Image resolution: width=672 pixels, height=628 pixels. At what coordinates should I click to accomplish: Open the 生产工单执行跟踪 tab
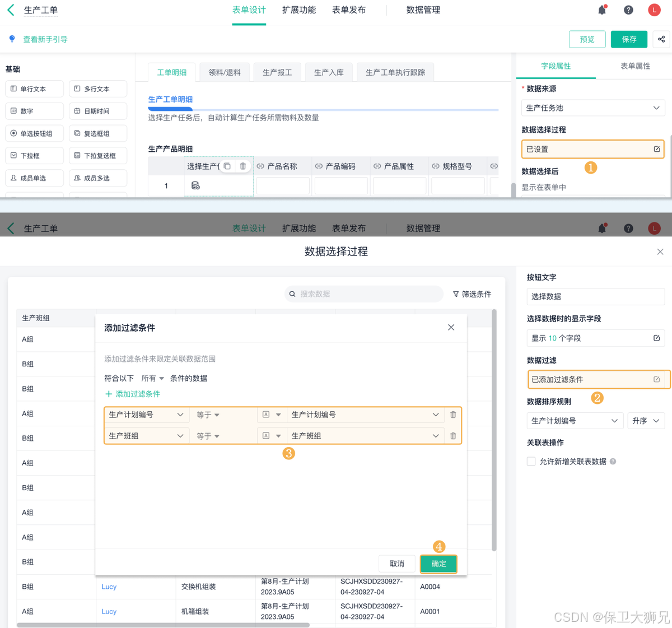395,72
